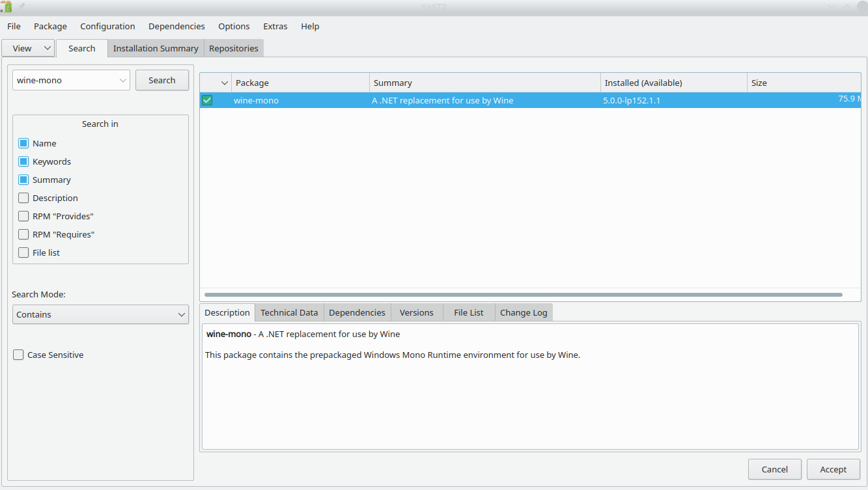This screenshot has height=490, width=868.
Task: Open the Versions tab
Action: click(x=417, y=312)
